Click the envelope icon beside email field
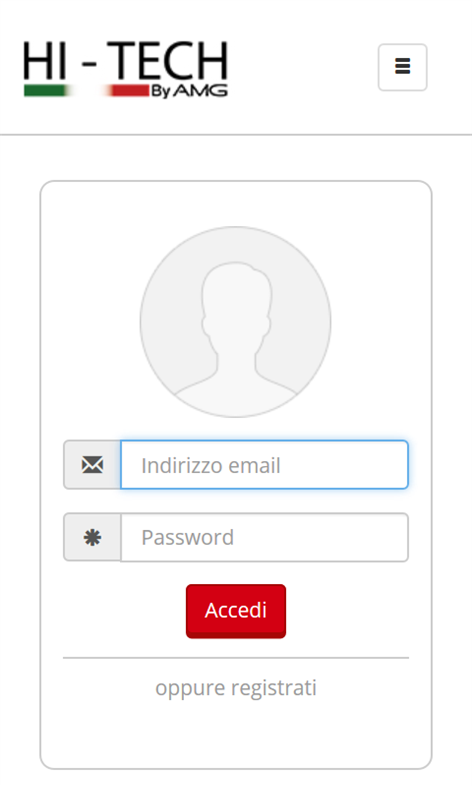 coord(92,465)
